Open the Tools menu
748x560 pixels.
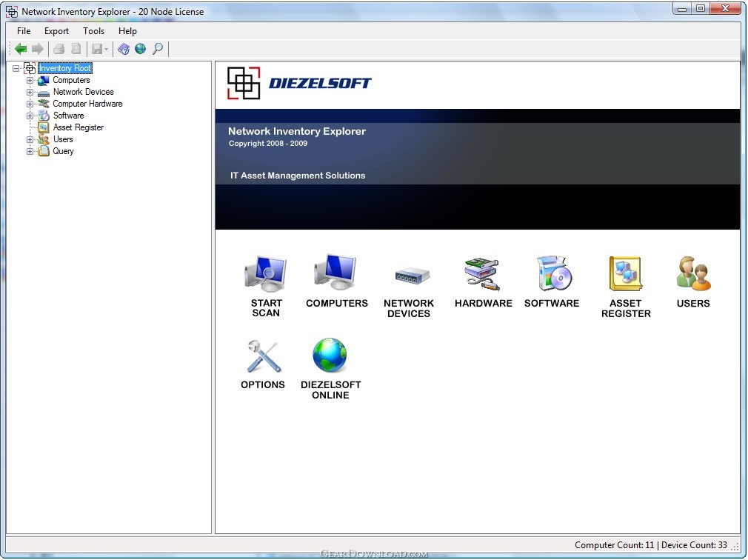point(93,31)
